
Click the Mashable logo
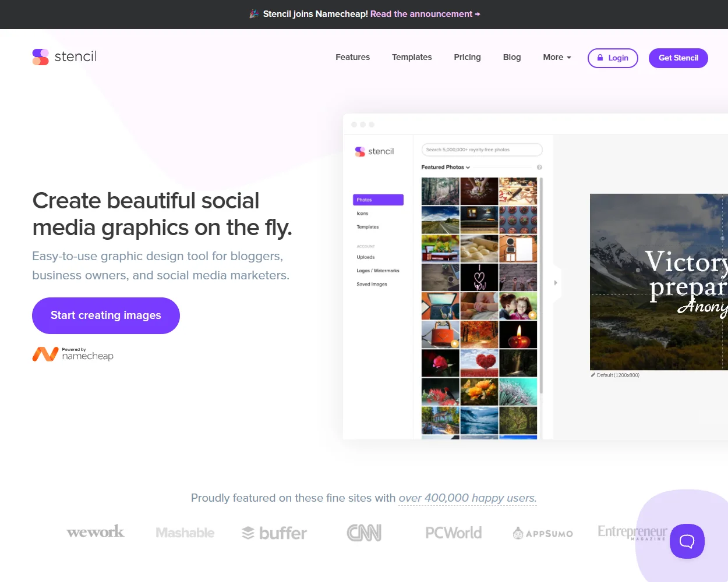click(185, 533)
